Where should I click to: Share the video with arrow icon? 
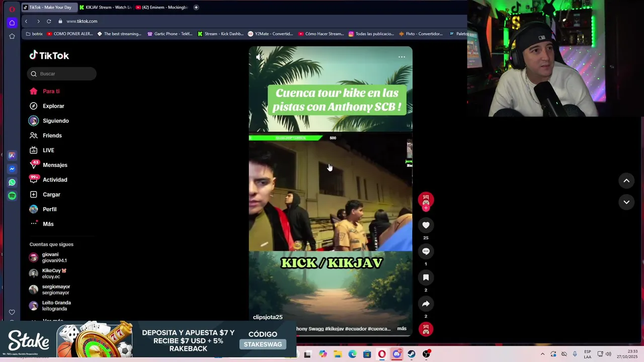(426, 304)
